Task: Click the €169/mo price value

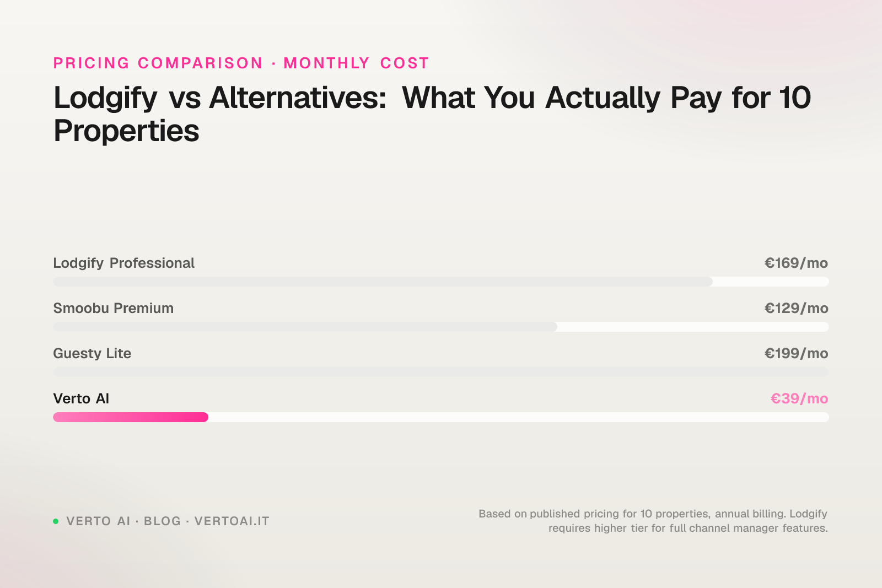Action: pyautogui.click(x=795, y=263)
